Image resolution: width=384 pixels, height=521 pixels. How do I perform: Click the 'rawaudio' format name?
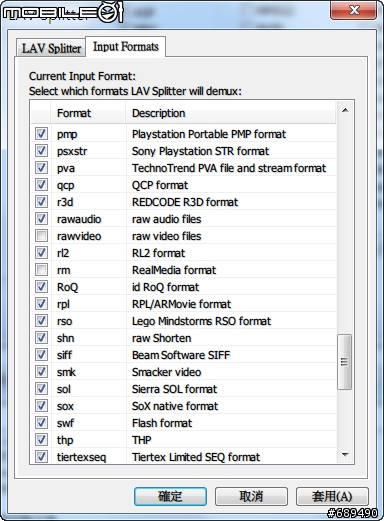pos(79,219)
